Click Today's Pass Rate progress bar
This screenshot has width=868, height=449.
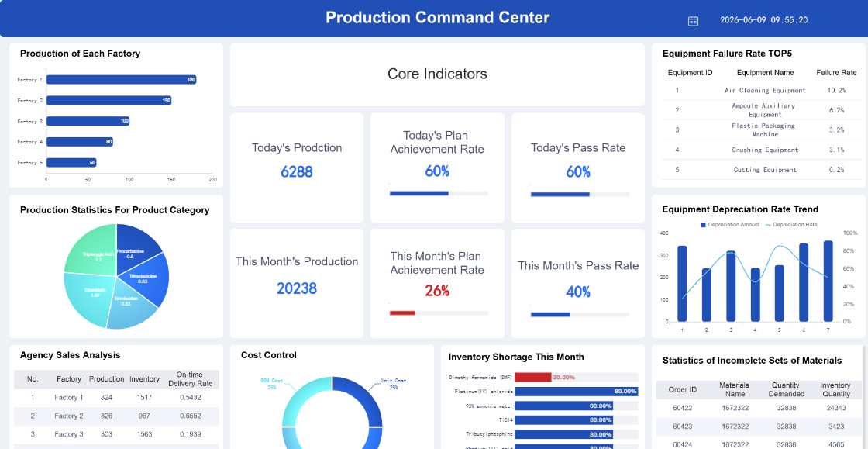580,195
